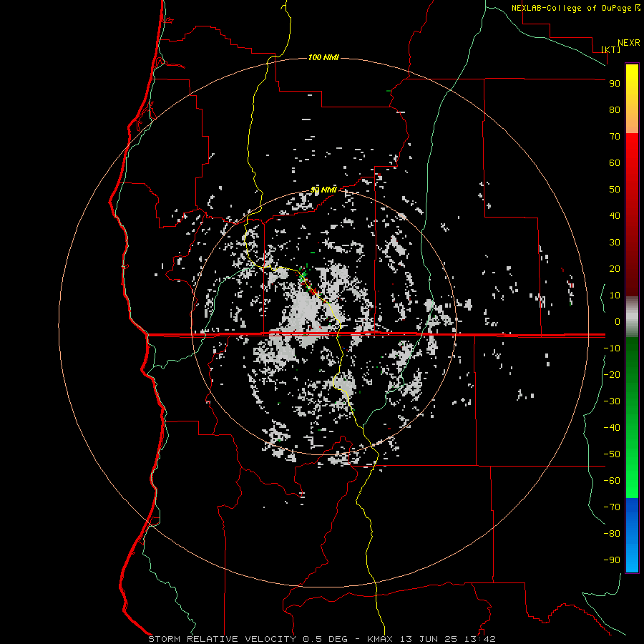
Task: Click the 90 value on velocity scale
Action: click(x=615, y=84)
